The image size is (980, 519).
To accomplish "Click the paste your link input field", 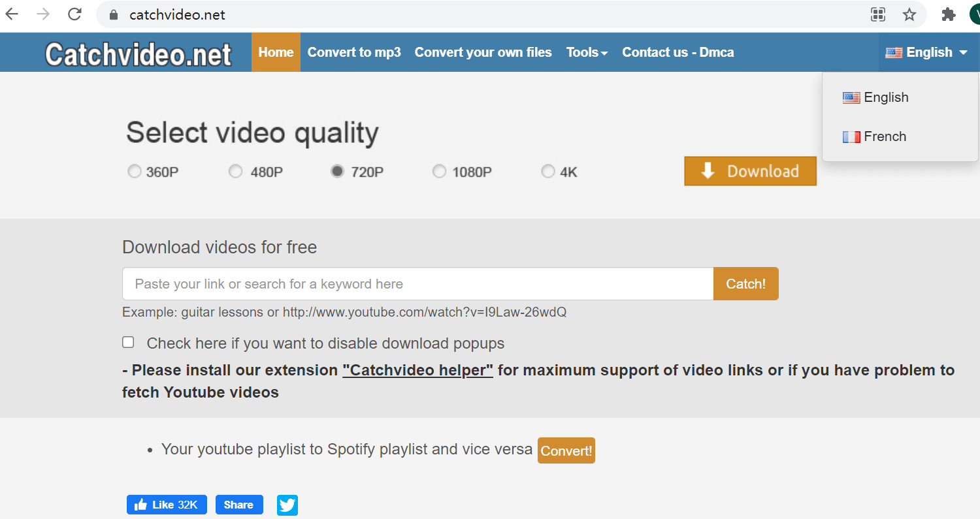I will coord(417,283).
